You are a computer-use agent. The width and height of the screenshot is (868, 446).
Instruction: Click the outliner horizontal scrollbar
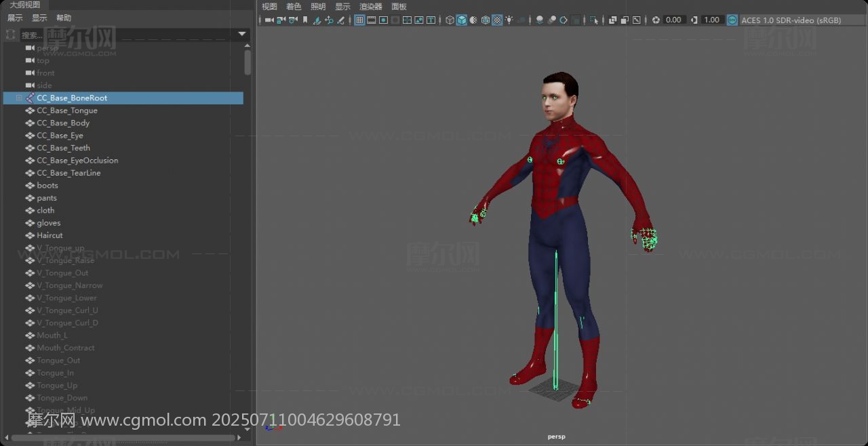pyautogui.click(x=123, y=438)
